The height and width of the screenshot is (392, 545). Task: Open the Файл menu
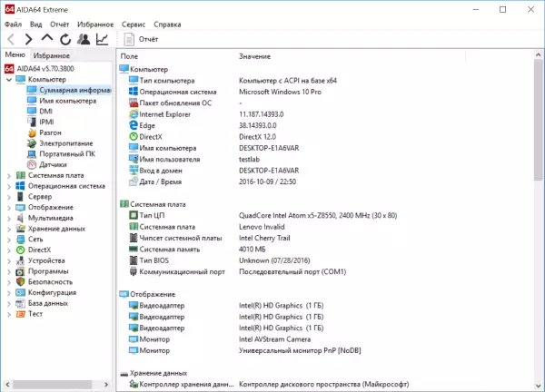tap(14, 24)
